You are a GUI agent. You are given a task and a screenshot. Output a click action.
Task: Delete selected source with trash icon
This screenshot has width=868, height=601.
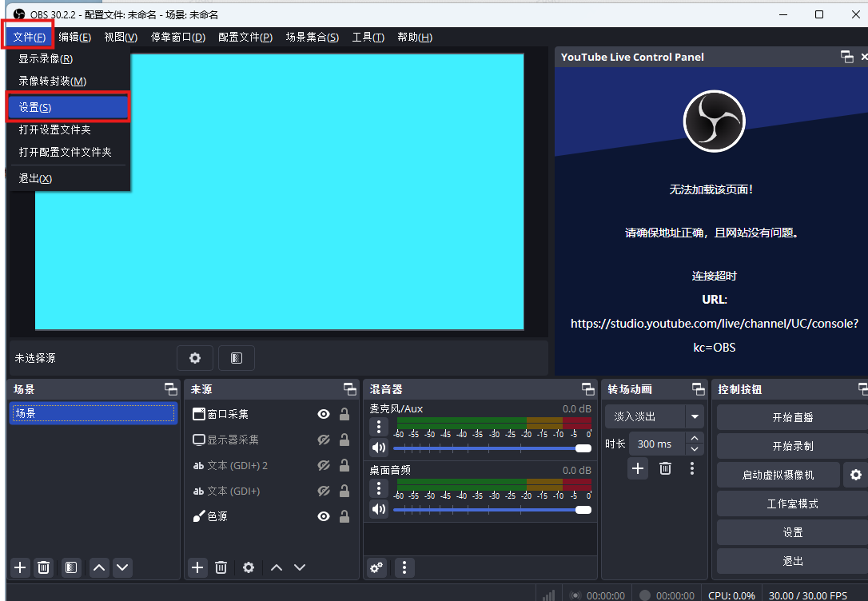point(221,567)
